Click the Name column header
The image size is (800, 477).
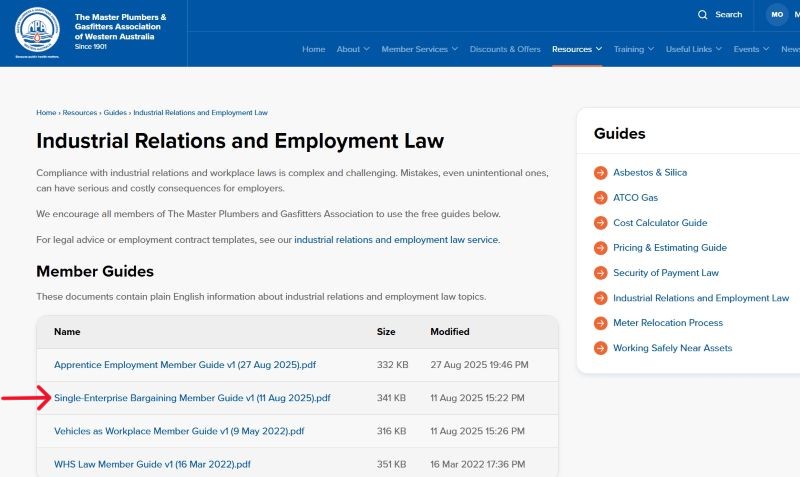coord(67,332)
